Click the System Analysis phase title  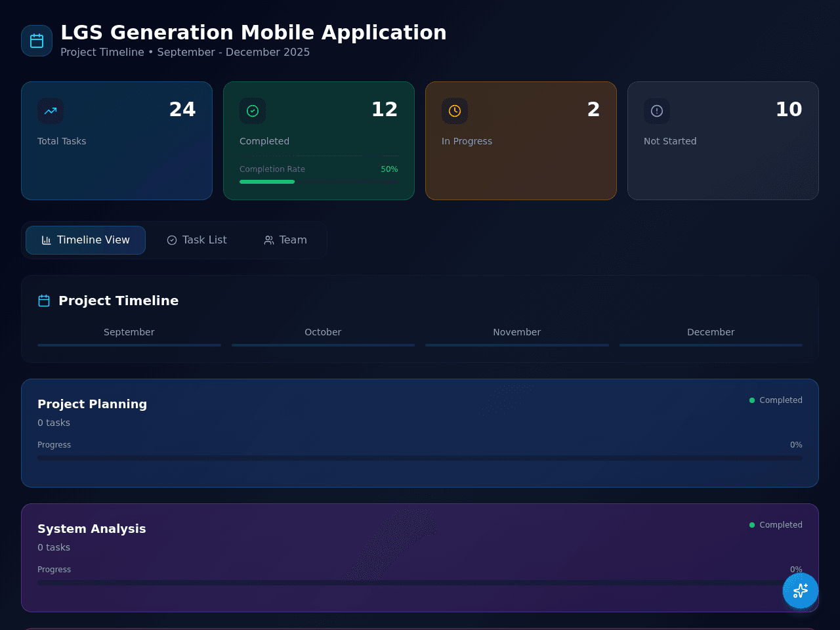[91, 529]
